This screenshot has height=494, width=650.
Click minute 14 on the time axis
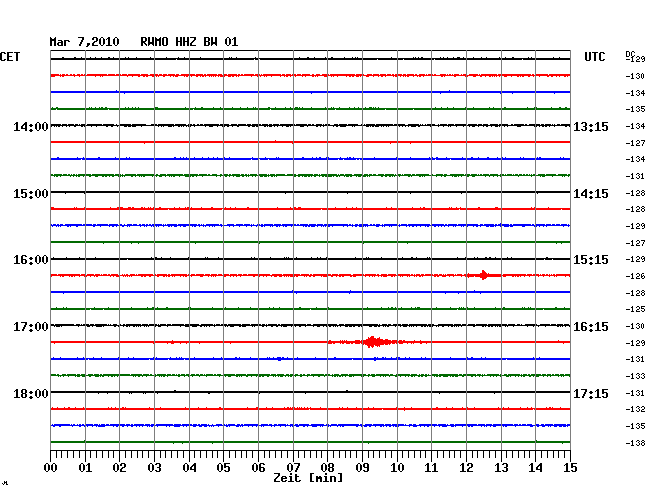536,467
